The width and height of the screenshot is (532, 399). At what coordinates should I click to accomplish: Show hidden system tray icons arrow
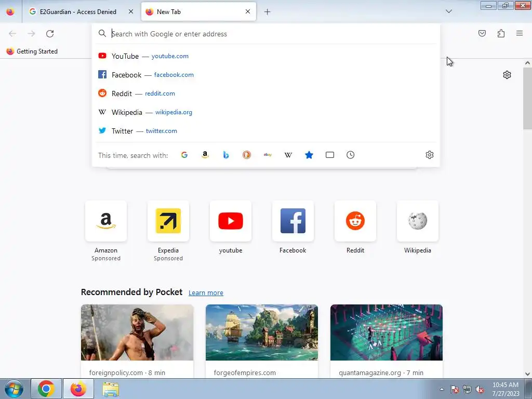(442, 389)
